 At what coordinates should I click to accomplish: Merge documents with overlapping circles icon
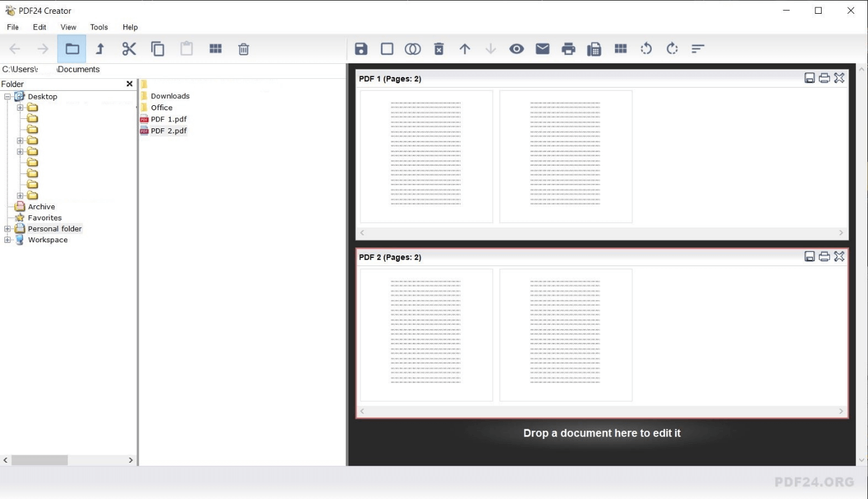tap(412, 49)
